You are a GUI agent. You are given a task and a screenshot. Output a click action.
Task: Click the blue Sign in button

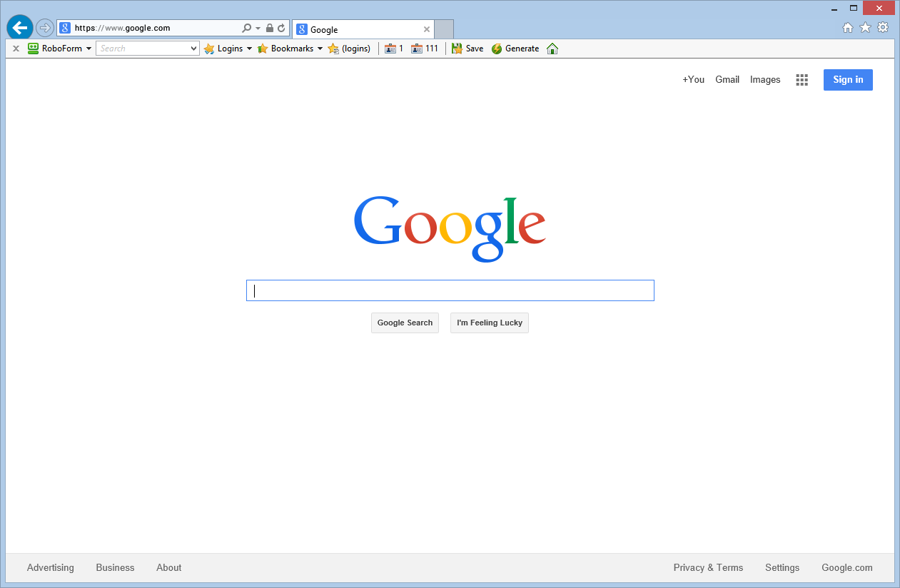(x=848, y=80)
